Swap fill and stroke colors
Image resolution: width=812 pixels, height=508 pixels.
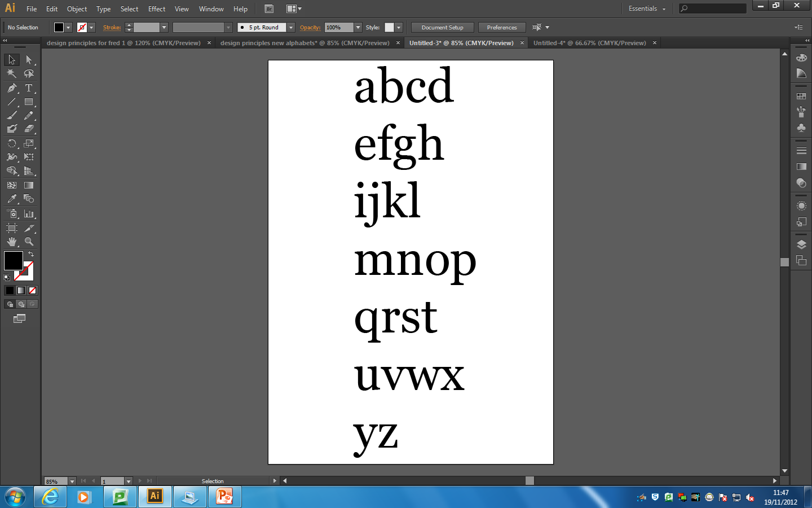coord(32,253)
